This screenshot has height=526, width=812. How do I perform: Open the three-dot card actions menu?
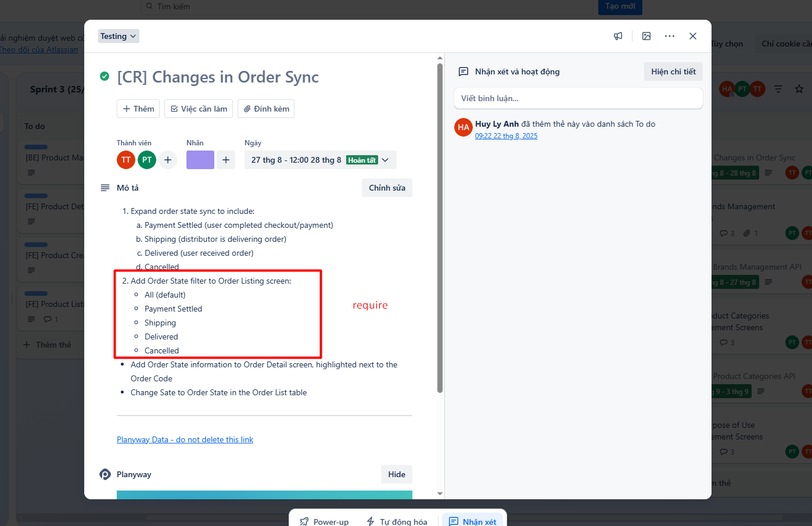coord(670,36)
